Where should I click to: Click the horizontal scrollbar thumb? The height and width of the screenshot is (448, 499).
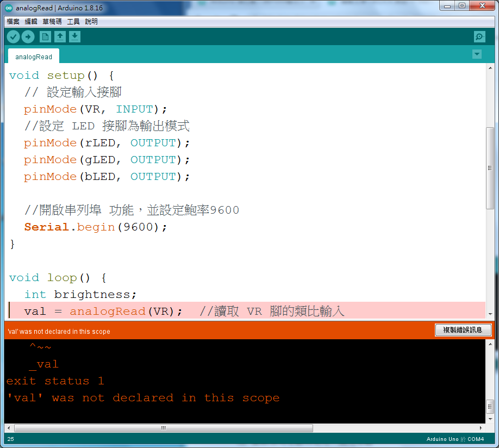[x=164, y=428]
